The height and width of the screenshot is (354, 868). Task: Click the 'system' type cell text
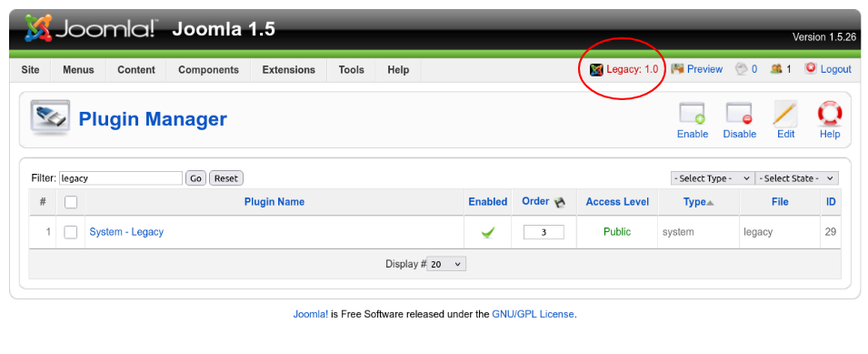pos(678,231)
